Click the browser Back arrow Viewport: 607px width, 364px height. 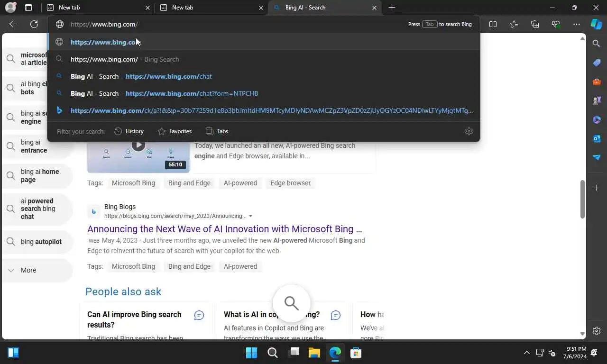point(13,24)
